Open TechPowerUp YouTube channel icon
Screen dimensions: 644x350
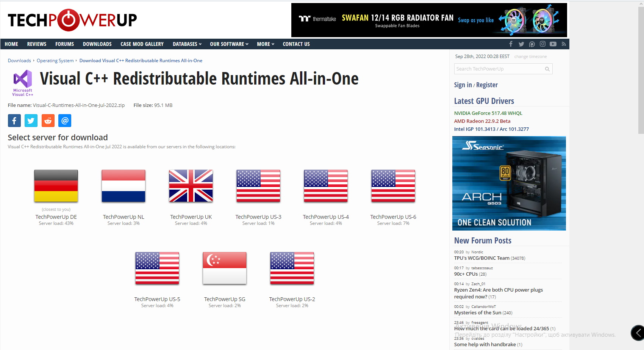[553, 44]
